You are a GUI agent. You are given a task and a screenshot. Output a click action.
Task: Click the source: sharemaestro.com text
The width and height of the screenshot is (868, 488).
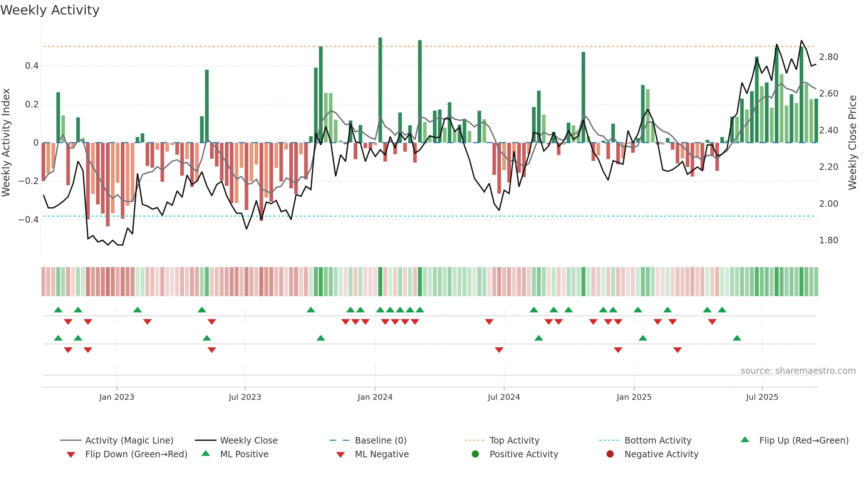coord(798,371)
